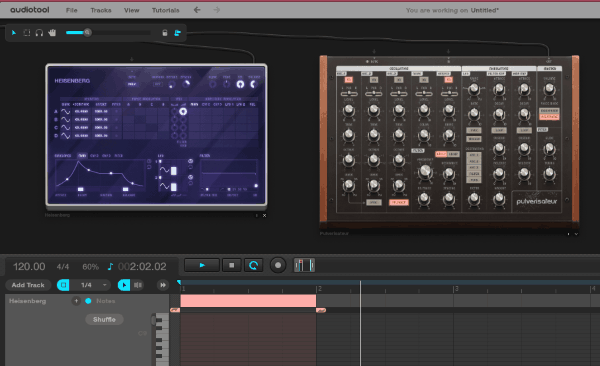
Task: Select the pink note region in timeline
Action: 248,301
